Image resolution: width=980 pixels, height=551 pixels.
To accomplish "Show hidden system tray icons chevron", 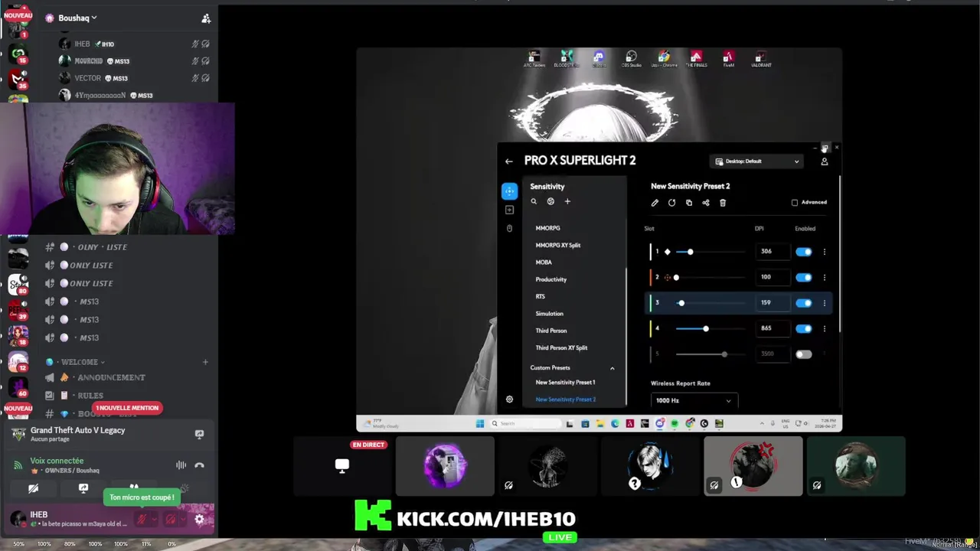I will 762,423.
